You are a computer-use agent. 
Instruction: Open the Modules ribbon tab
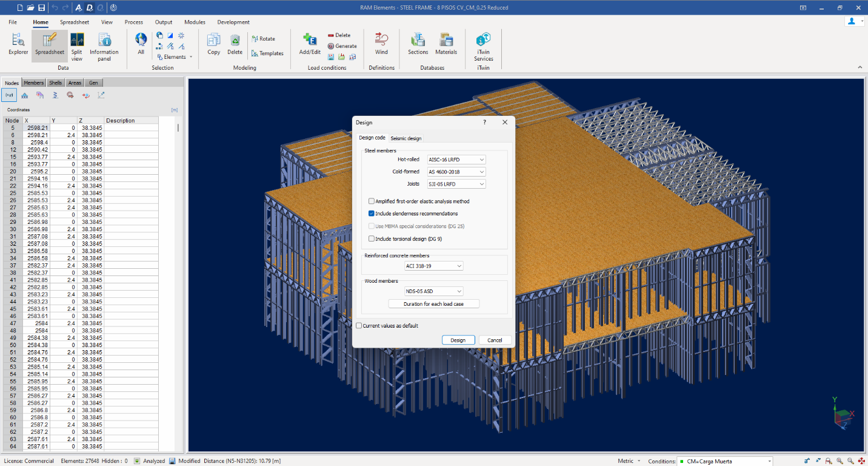point(195,22)
